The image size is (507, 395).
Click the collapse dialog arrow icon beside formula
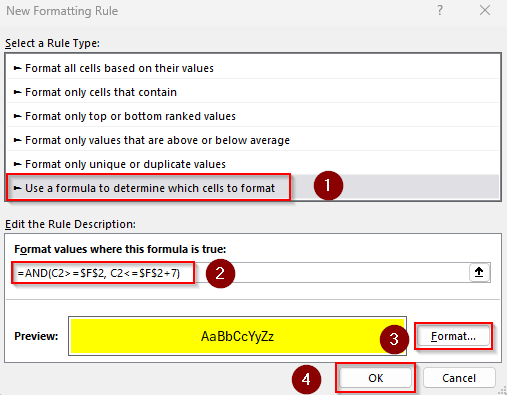pos(479,272)
